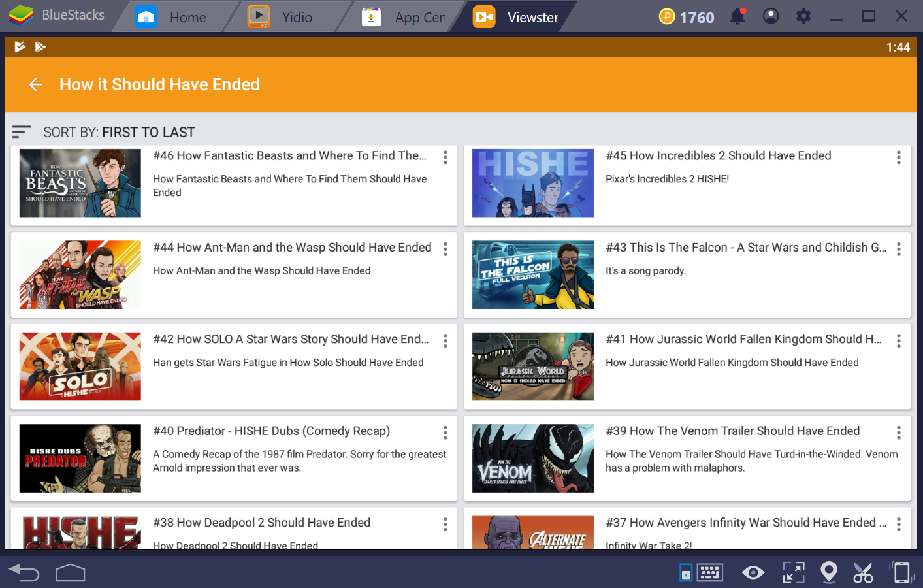Select title #41 How Jurassic World Fallen Kingdom
Screen dimensions: 923x588
click(x=743, y=339)
